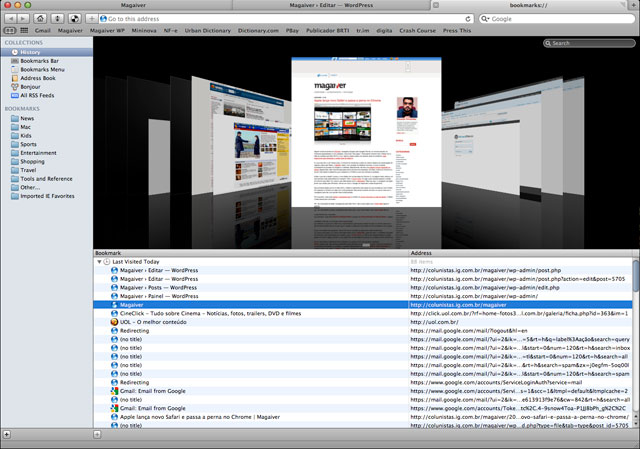Click the UOL history entry favicon

[x=114, y=322]
